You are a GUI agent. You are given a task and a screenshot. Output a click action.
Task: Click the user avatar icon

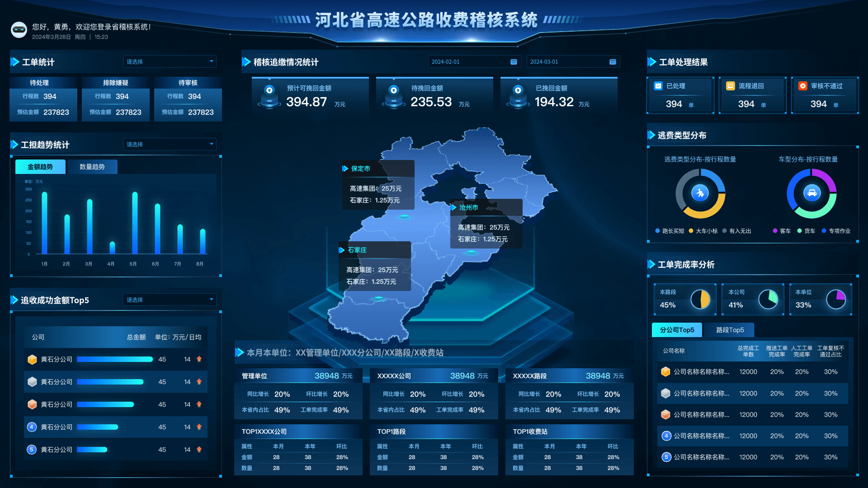[19, 30]
